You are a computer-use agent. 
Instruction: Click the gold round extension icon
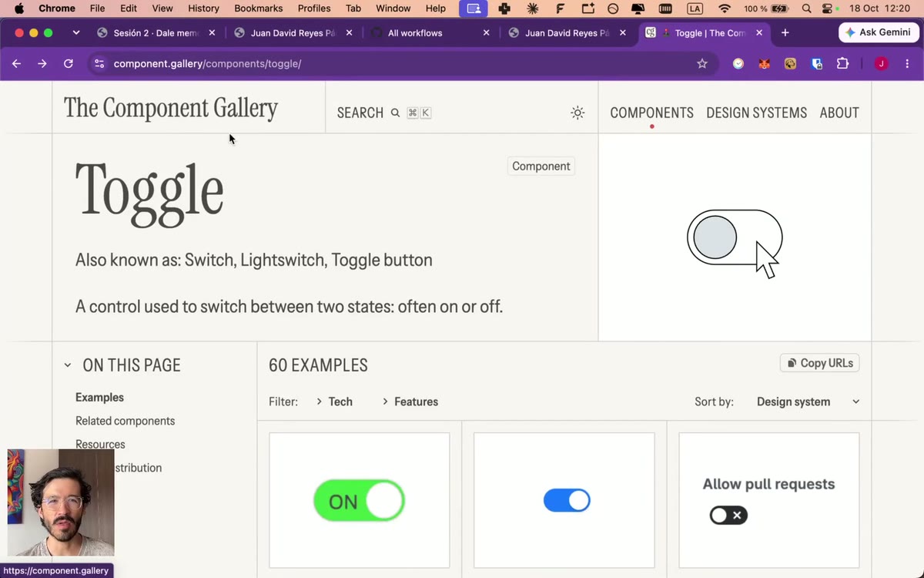click(x=790, y=64)
